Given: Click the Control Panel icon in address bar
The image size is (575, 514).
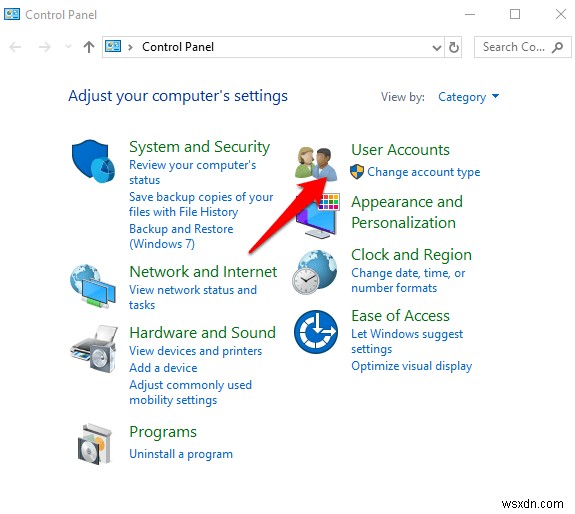Looking at the screenshot, I should click(113, 47).
